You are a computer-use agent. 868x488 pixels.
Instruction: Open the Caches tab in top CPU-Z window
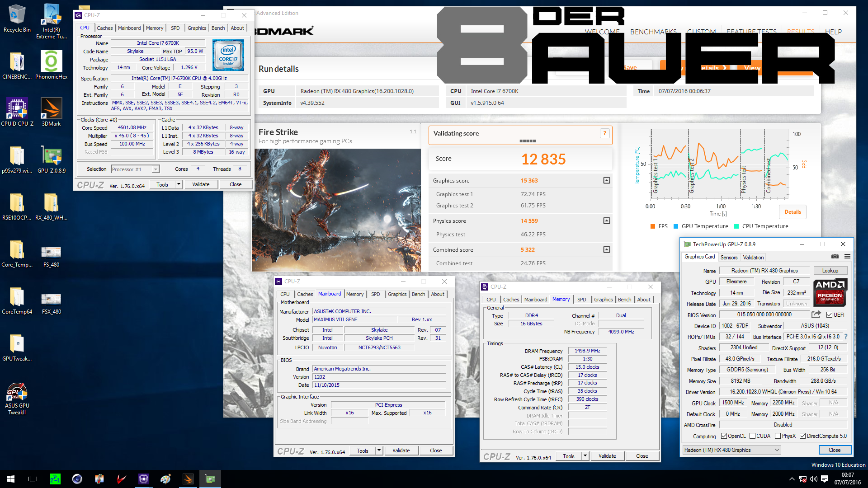tap(104, 28)
